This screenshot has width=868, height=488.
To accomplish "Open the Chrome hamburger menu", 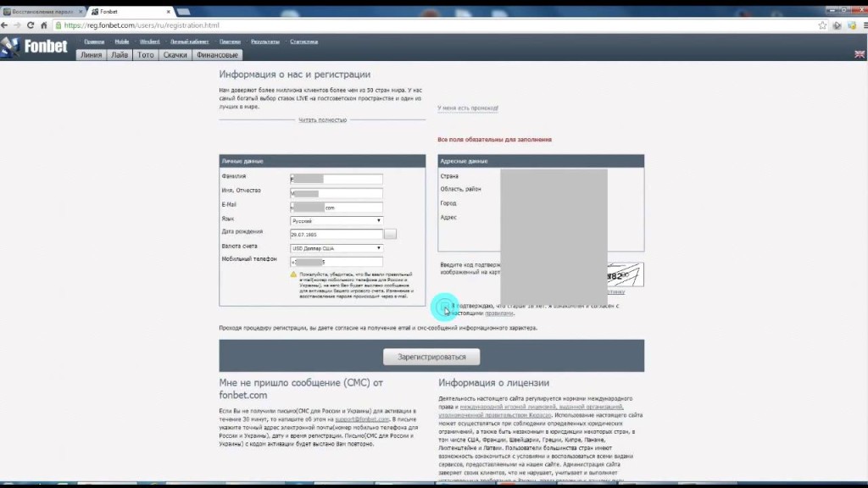I will pos(865,25).
